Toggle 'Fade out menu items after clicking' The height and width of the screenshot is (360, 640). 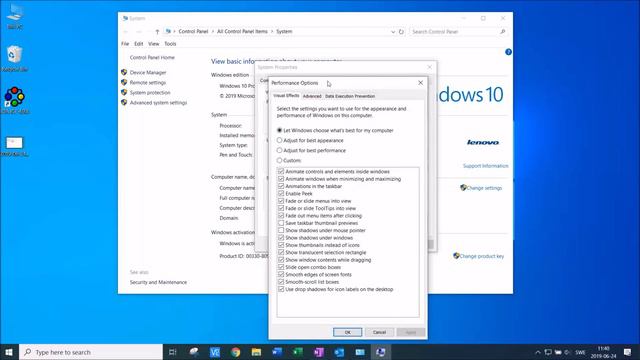point(281,216)
